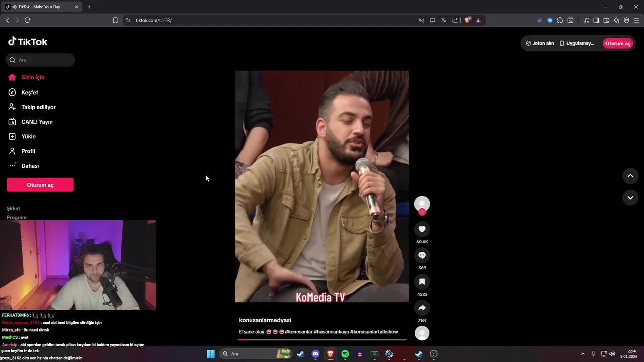Share the video with arrow icon

[422, 308]
